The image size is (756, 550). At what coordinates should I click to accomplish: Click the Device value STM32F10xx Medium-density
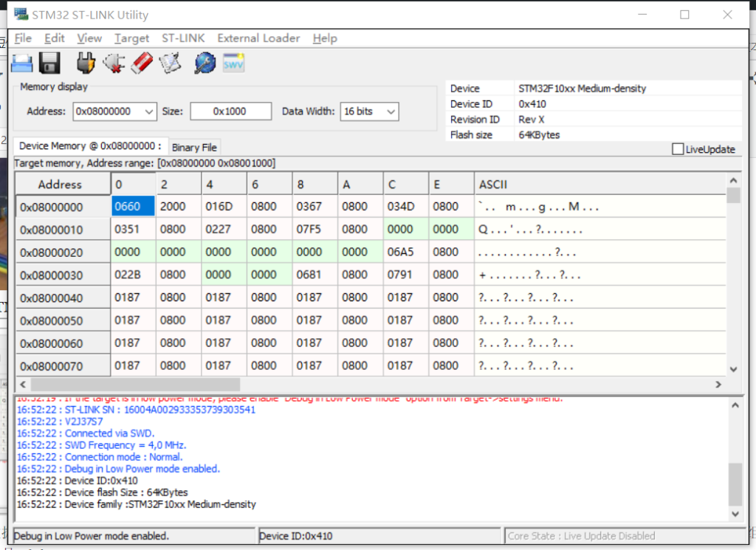582,89
